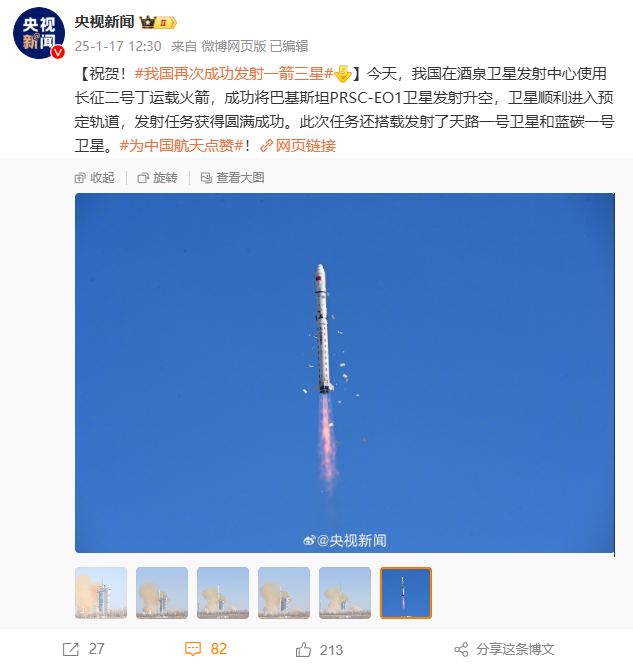The image size is (633, 666).
Task: Open the 网页链接 web link
Action: [298, 146]
